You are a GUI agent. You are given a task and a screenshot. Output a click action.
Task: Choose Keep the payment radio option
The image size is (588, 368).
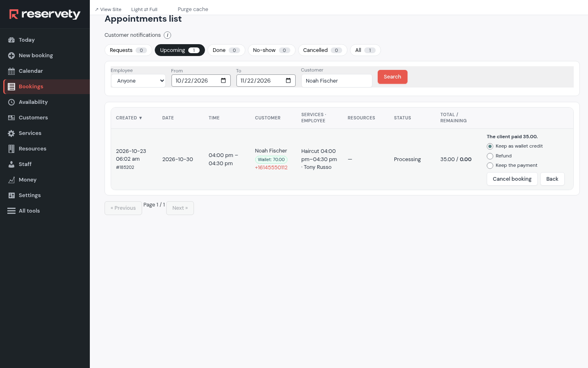click(x=490, y=166)
